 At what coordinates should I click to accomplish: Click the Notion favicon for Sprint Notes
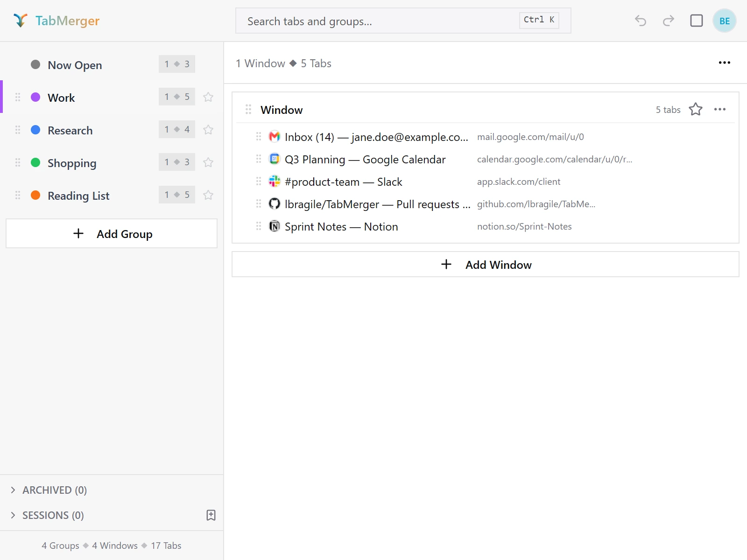click(275, 226)
